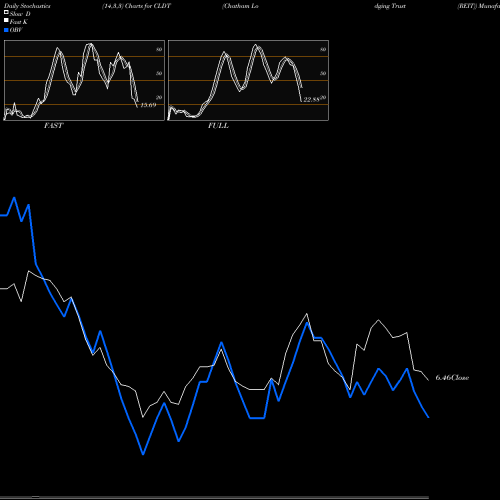The height and width of the screenshot is (500, 500).
Task: Click the 50 axis label in FULL chart
Action: tap(323, 73)
